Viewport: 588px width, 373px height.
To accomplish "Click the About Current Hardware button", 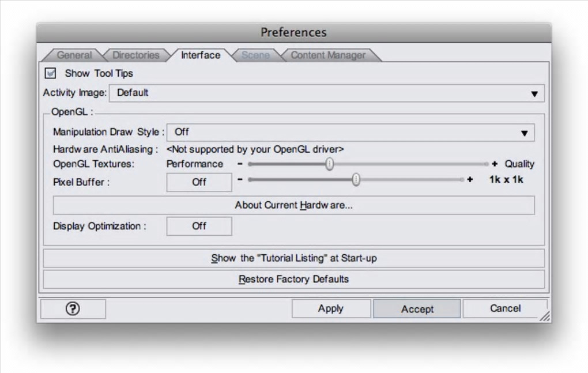I will pyautogui.click(x=293, y=205).
